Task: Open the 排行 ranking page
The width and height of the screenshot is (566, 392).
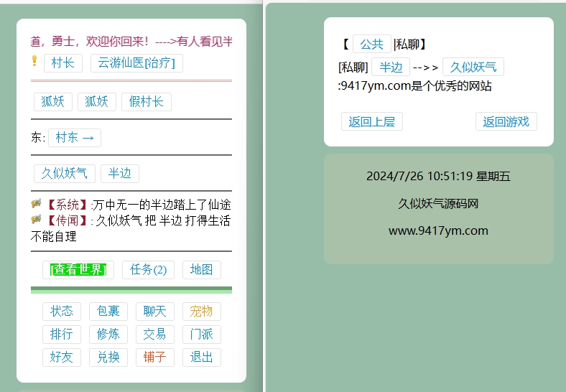Action: [x=62, y=335]
